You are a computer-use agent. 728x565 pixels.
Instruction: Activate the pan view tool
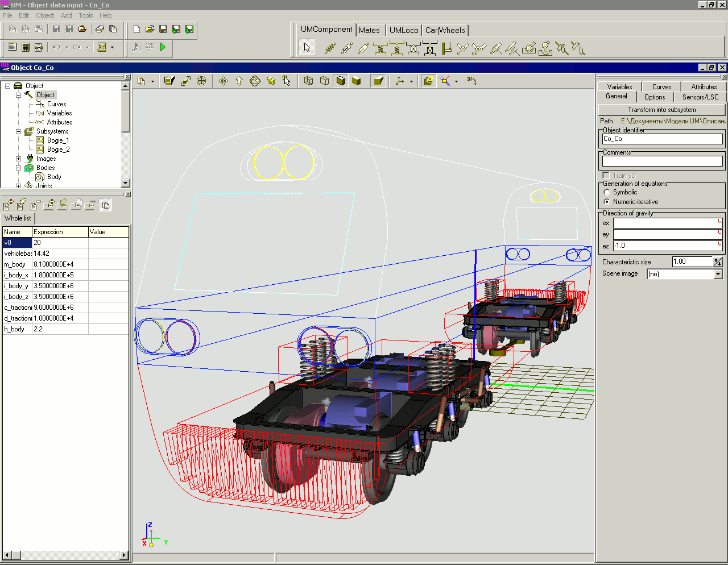[222, 81]
